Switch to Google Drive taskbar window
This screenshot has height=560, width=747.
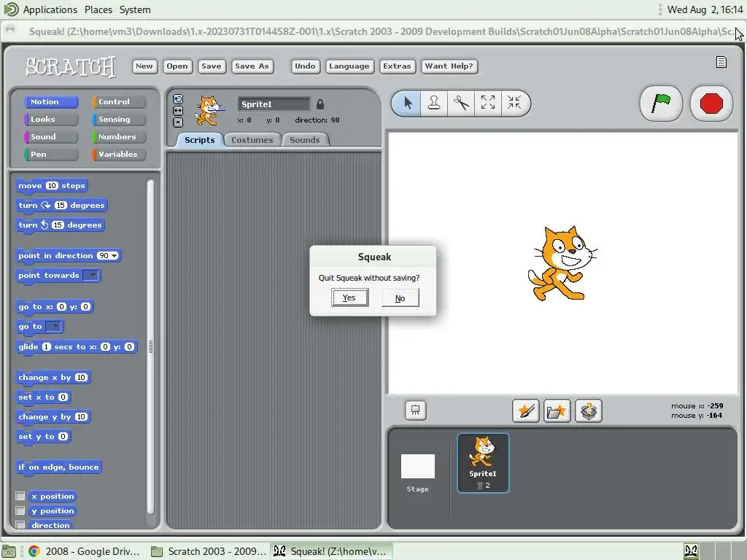[85, 551]
